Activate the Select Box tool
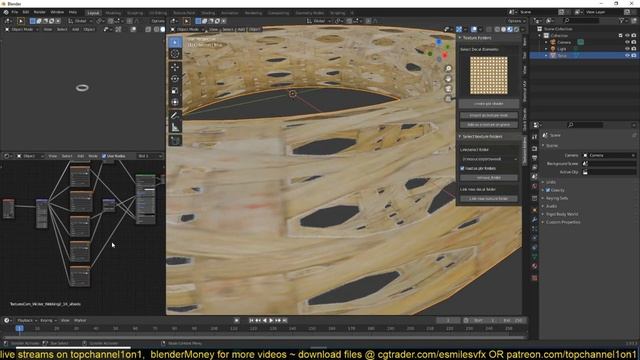Screen dimensions: 640x360 coord(175,42)
